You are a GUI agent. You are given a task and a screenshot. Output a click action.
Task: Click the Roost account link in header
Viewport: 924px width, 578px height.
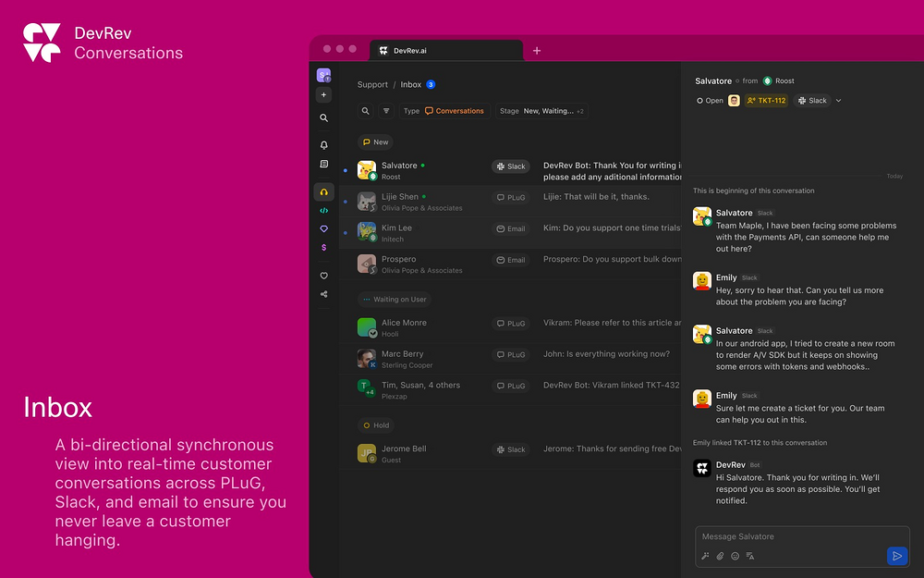point(778,80)
